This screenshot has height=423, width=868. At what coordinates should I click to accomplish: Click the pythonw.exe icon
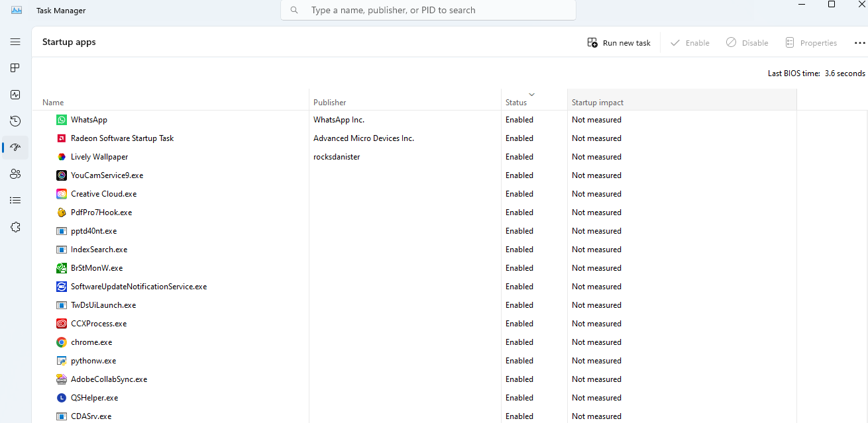click(62, 361)
